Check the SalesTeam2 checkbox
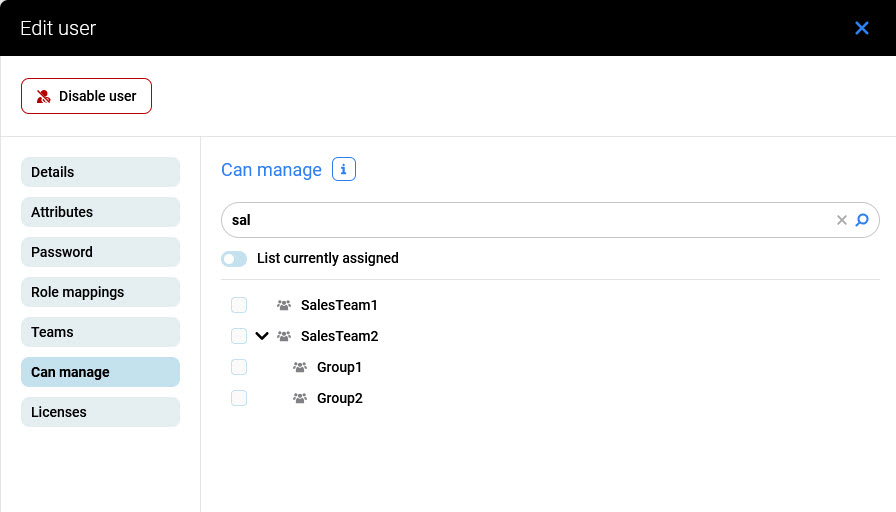 point(239,336)
